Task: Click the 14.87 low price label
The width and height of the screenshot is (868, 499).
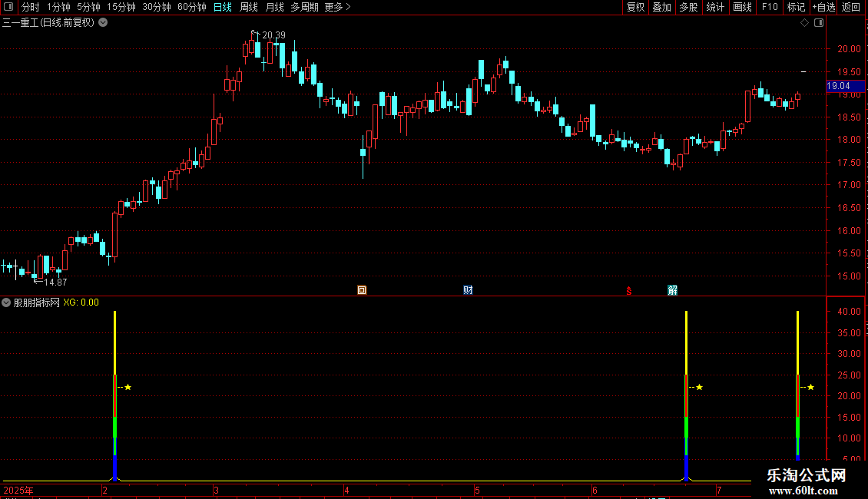Action: point(55,283)
